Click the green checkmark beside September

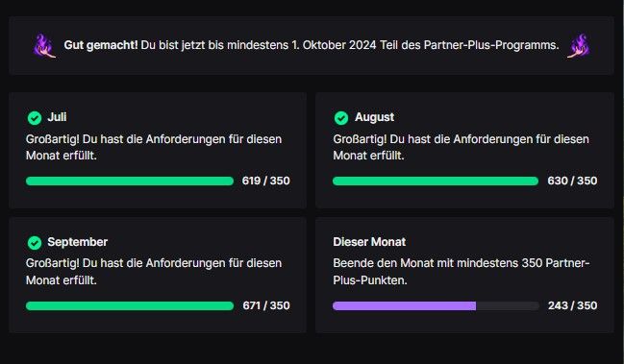point(35,242)
